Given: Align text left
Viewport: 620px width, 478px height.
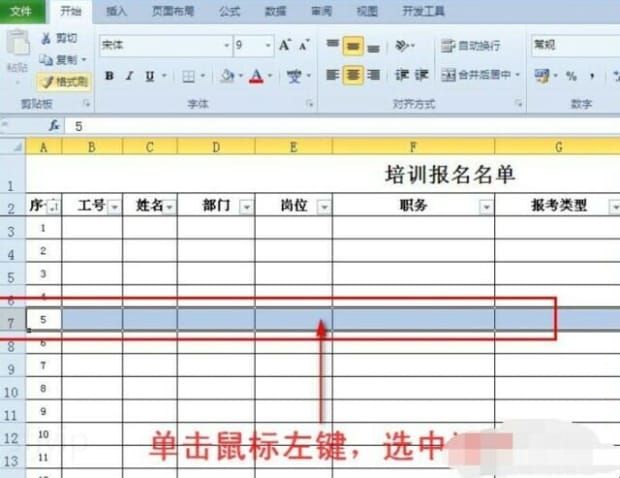Looking at the screenshot, I should (x=333, y=75).
